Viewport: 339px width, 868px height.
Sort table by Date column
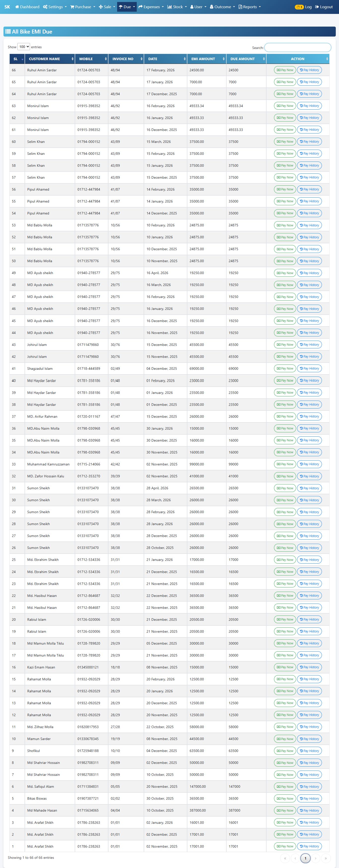pos(166,59)
